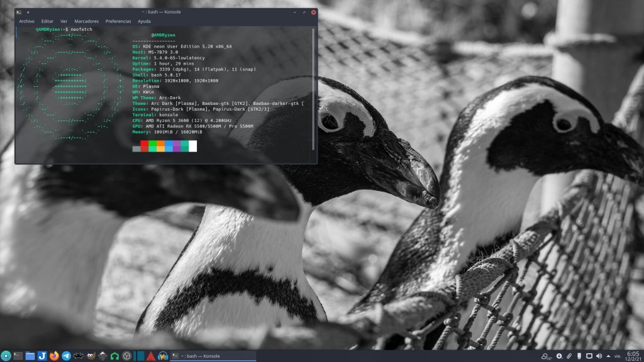Image resolution: width=644 pixels, height=362 pixels.
Task: Open the KDE application launcher
Action: [x=6, y=356]
